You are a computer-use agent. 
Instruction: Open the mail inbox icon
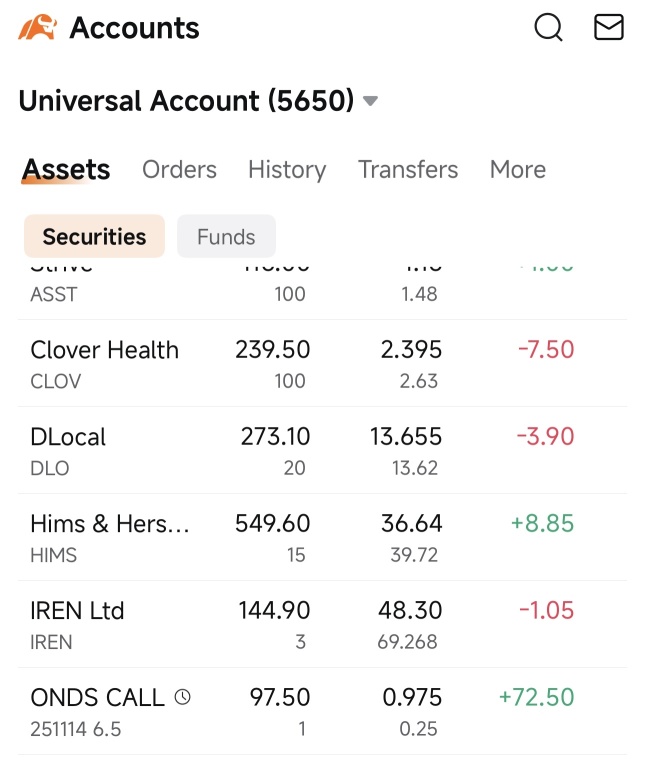click(x=609, y=27)
